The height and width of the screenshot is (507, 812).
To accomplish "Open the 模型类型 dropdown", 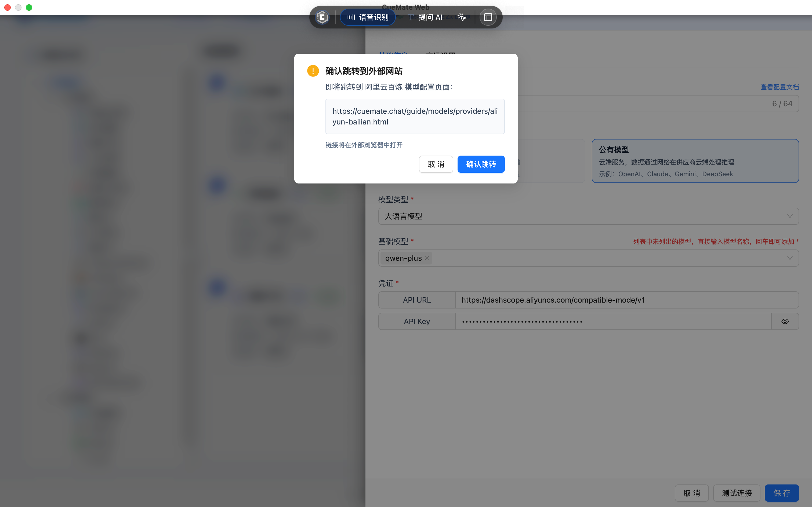I will (x=588, y=216).
